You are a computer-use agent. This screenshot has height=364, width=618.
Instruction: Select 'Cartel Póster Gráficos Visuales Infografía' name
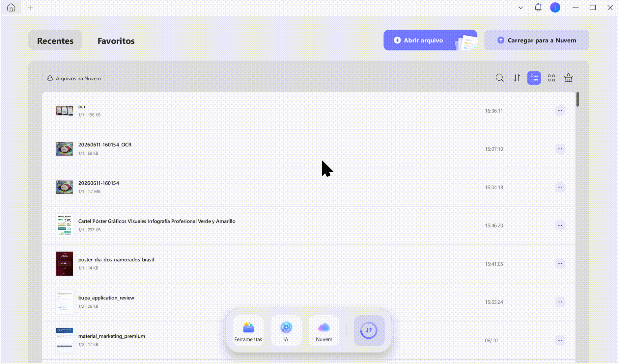tap(157, 221)
